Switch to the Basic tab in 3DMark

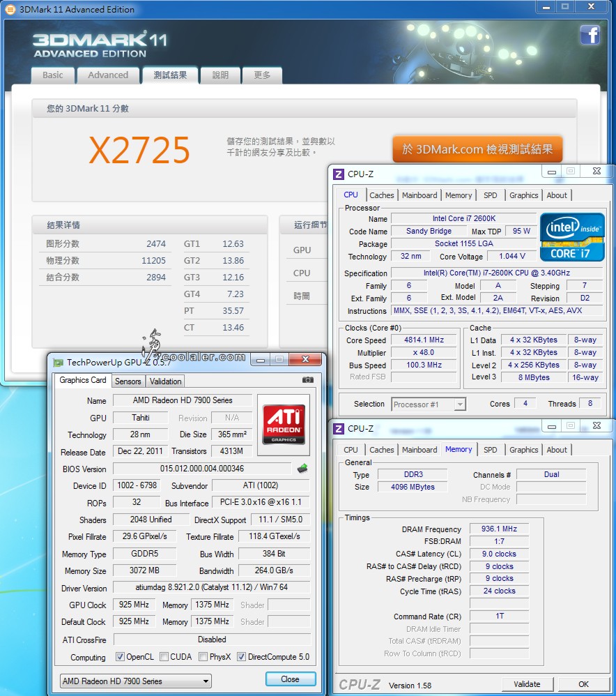(53, 75)
